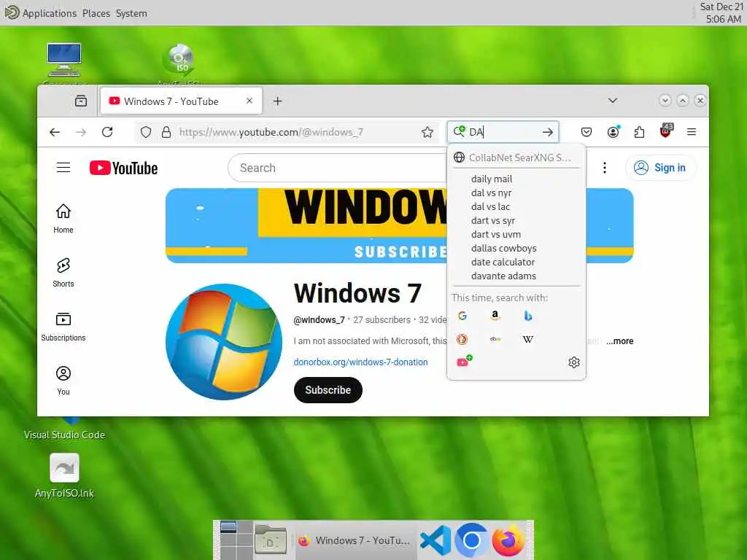The height and width of the screenshot is (560, 747).
Task: Launch Visual Studio Code from taskbar
Action: 436,540
